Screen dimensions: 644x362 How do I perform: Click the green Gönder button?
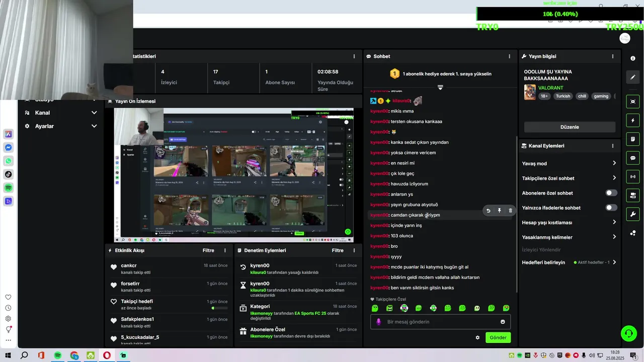(x=498, y=337)
